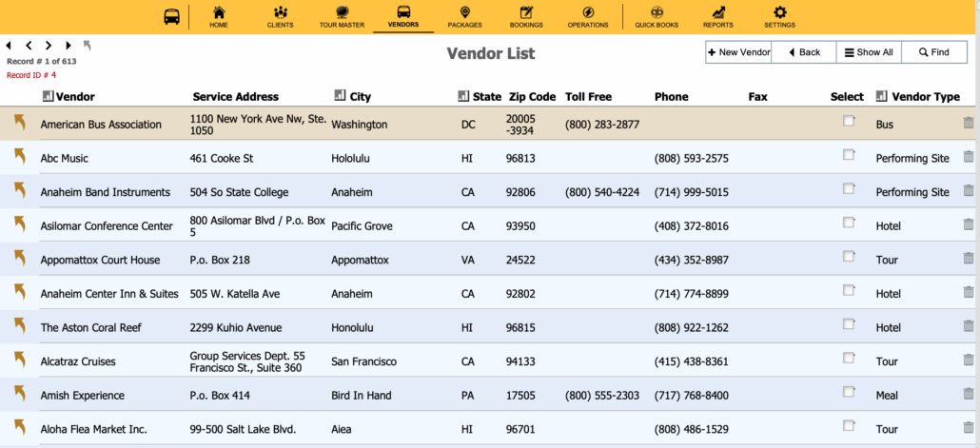Delete the Appomattox Court House row
Viewport: 980px width, 448px height.
click(x=969, y=259)
